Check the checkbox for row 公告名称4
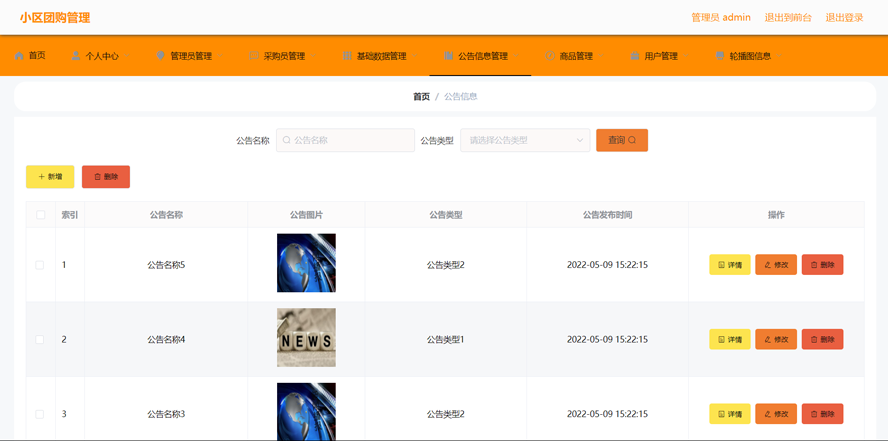Viewport: 888px width, 441px height. click(x=40, y=339)
